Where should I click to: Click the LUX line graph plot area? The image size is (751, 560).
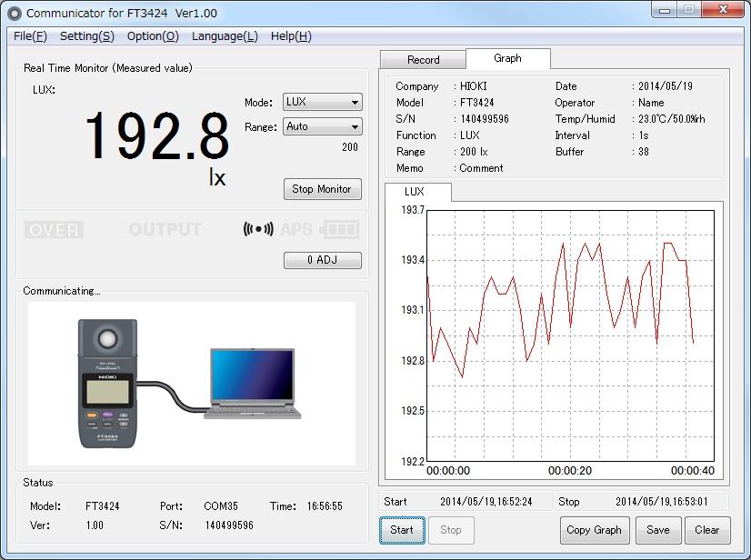(570, 335)
